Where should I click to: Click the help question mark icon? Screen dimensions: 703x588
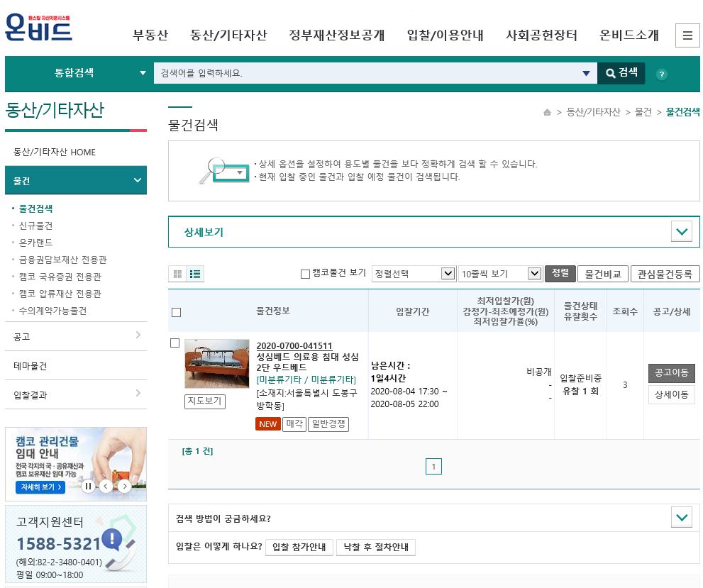(x=661, y=74)
